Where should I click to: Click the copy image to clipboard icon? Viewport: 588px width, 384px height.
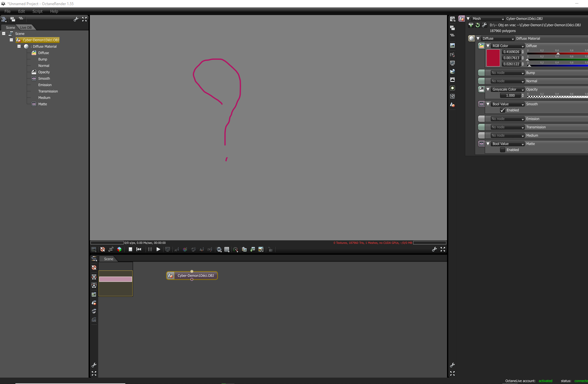(x=244, y=250)
